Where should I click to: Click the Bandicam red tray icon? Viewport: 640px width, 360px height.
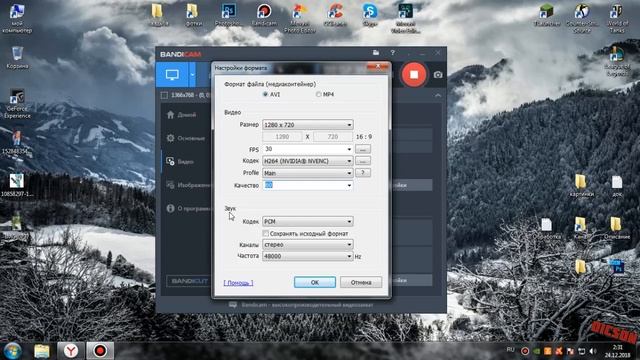[525, 351]
